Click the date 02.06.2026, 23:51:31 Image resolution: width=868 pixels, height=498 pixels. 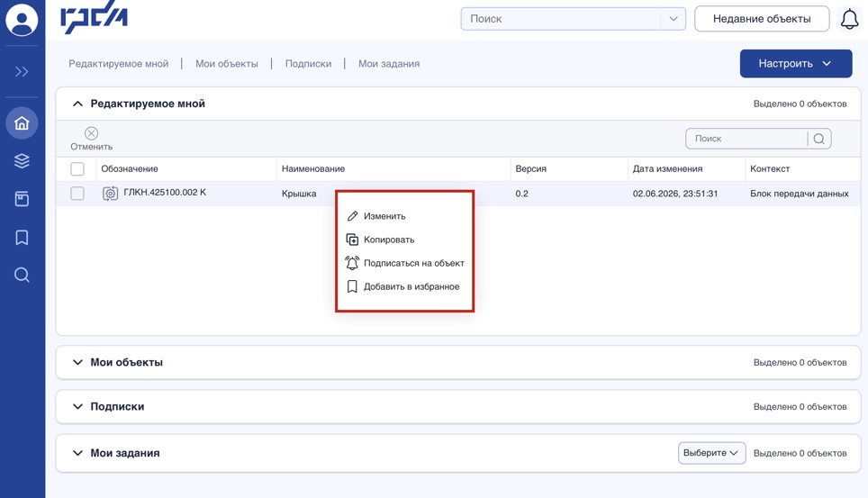click(x=675, y=194)
